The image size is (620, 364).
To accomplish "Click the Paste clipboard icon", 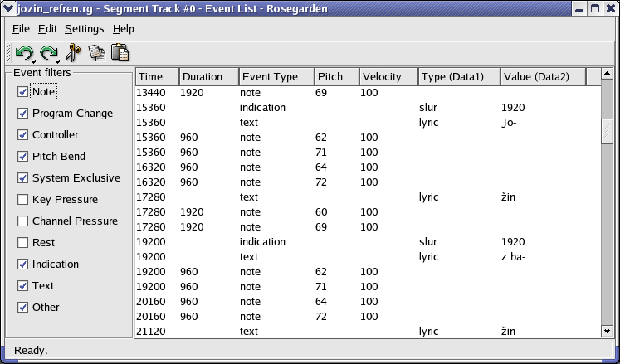I will pos(120,51).
